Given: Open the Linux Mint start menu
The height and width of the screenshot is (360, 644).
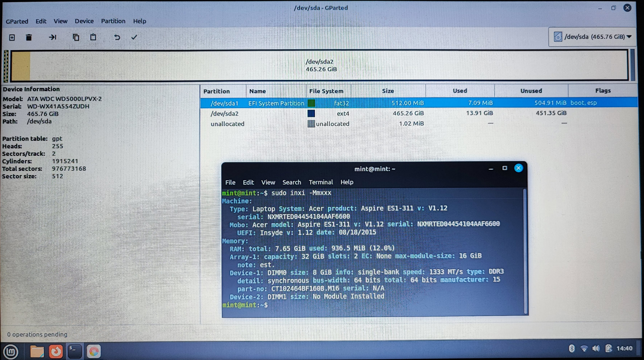Looking at the screenshot, I should point(10,352).
